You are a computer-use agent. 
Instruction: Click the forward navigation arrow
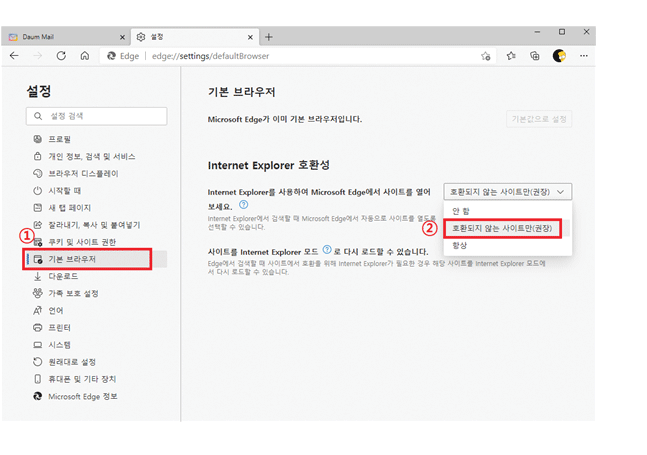tap(38, 56)
